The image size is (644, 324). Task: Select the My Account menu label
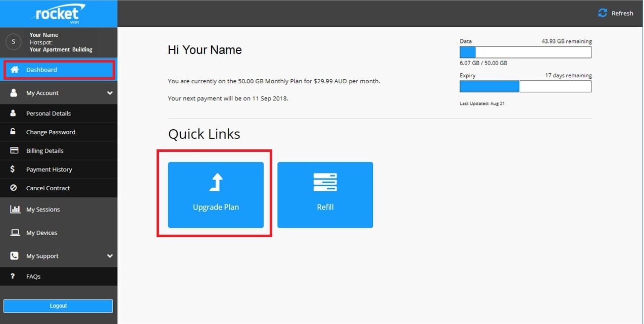click(x=42, y=93)
